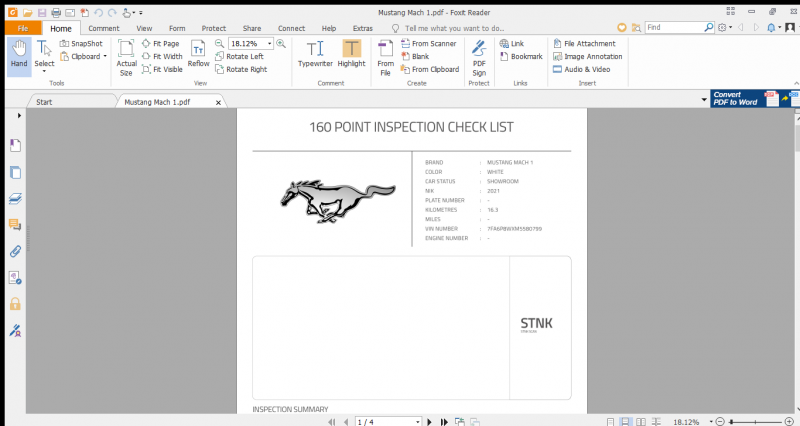
Task: Insert a Link
Action: coord(512,43)
